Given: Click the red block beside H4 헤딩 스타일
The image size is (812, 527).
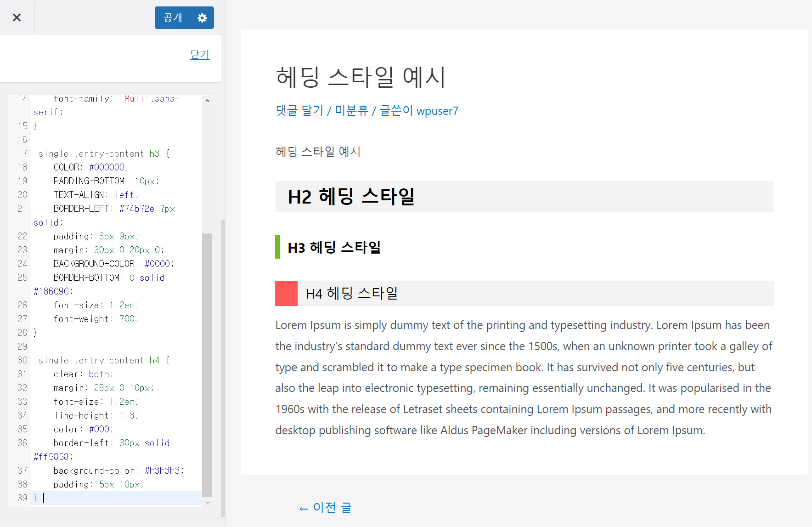Looking at the screenshot, I should [286, 293].
